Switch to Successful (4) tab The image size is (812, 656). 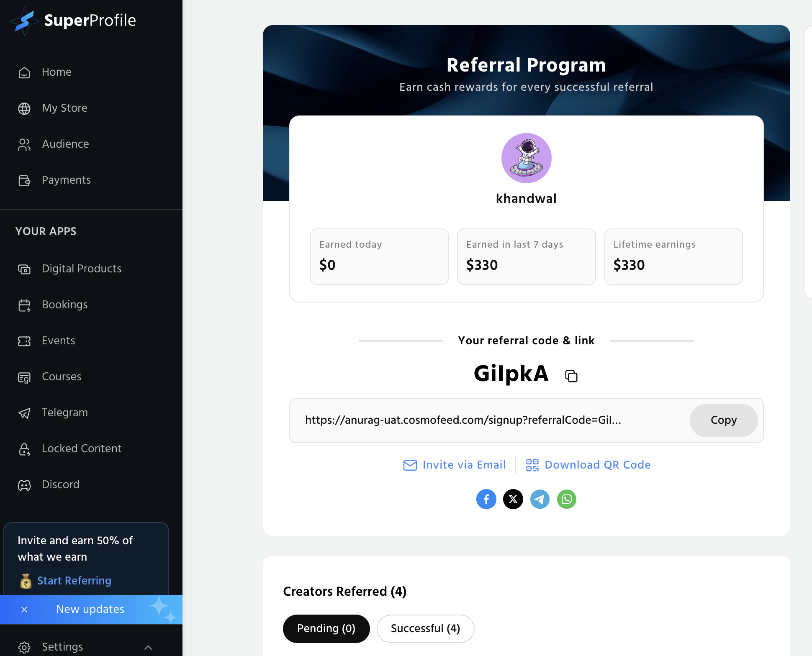[425, 628]
